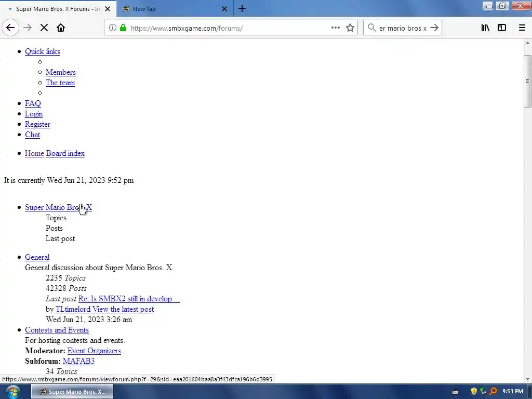The height and width of the screenshot is (399, 532).
Task: Open the General forum
Action: (37, 257)
